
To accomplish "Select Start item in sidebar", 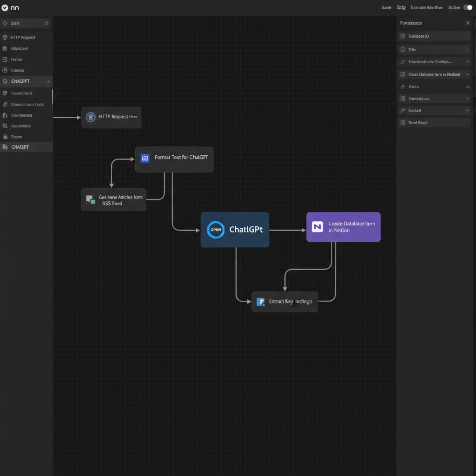I will (x=26, y=23).
